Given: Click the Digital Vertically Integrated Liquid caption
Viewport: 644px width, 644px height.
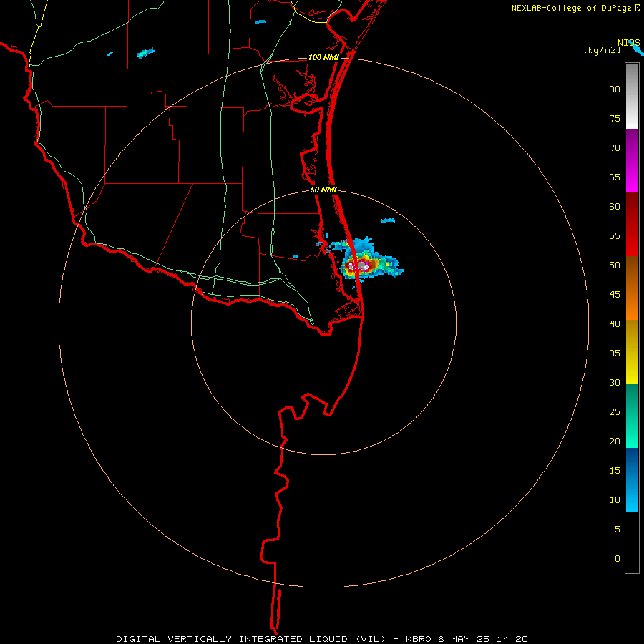Looking at the screenshot, I should tap(251, 639).
